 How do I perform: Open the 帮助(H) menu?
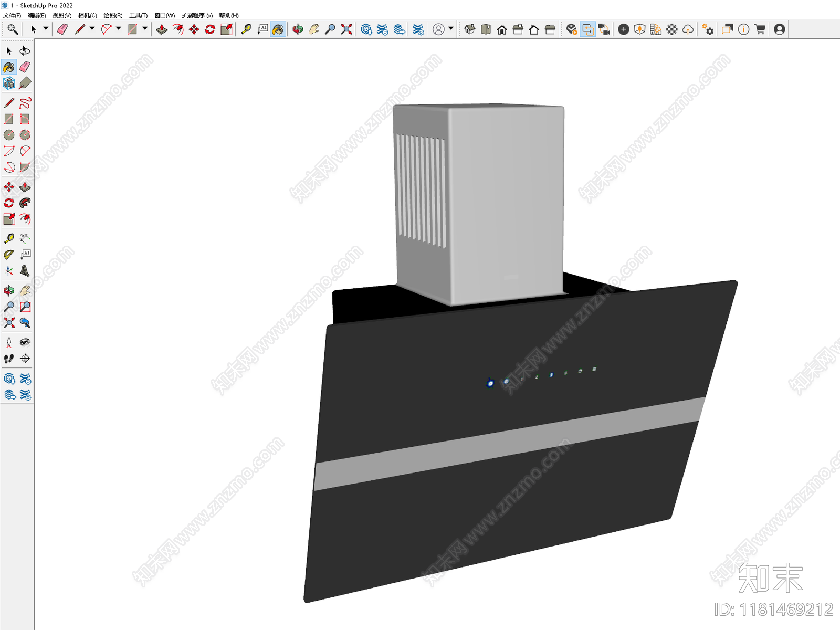(229, 15)
